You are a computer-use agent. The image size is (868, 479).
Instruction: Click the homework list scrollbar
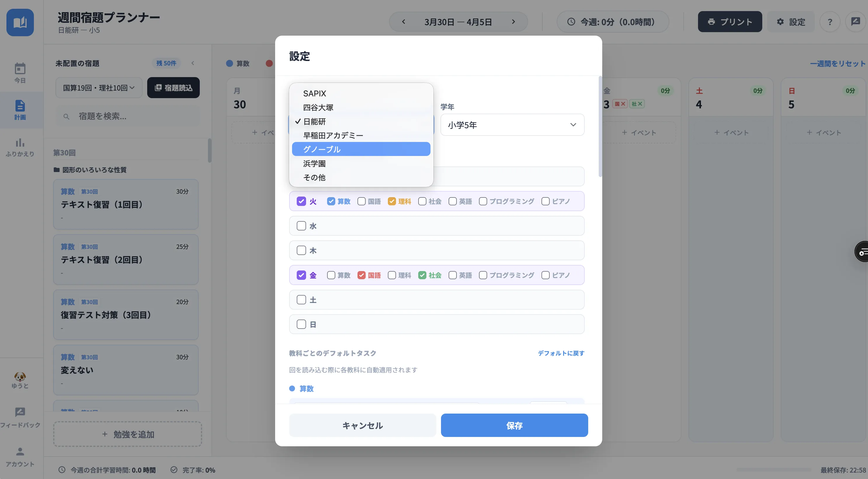pos(210,151)
